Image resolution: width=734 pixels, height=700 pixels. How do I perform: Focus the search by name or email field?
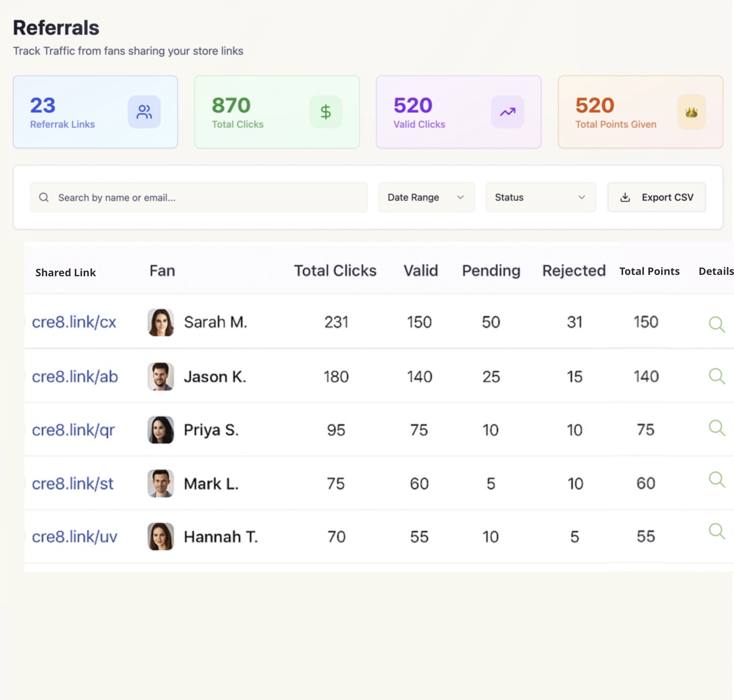(x=199, y=197)
